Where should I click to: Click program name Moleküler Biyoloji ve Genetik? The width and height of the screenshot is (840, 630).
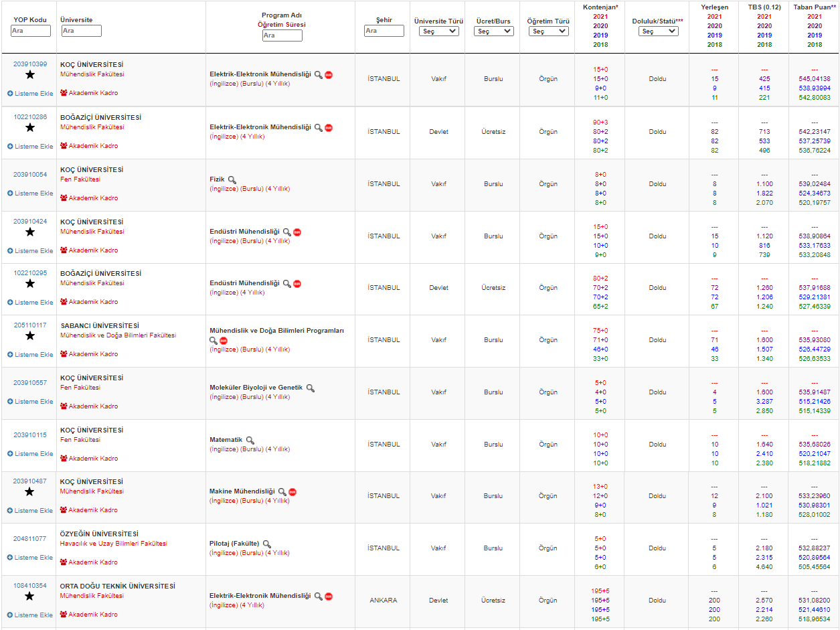pyautogui.click(x=256, y=388)
